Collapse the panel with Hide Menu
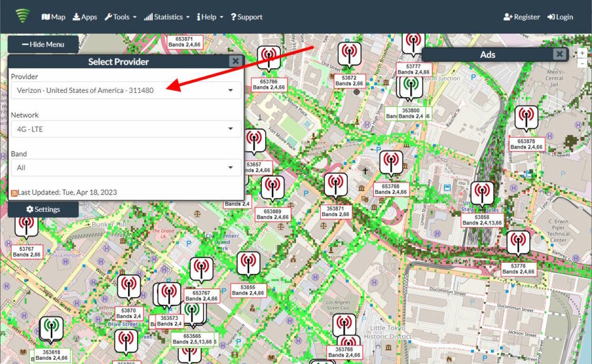592x364 pixels. click(43, 44)
